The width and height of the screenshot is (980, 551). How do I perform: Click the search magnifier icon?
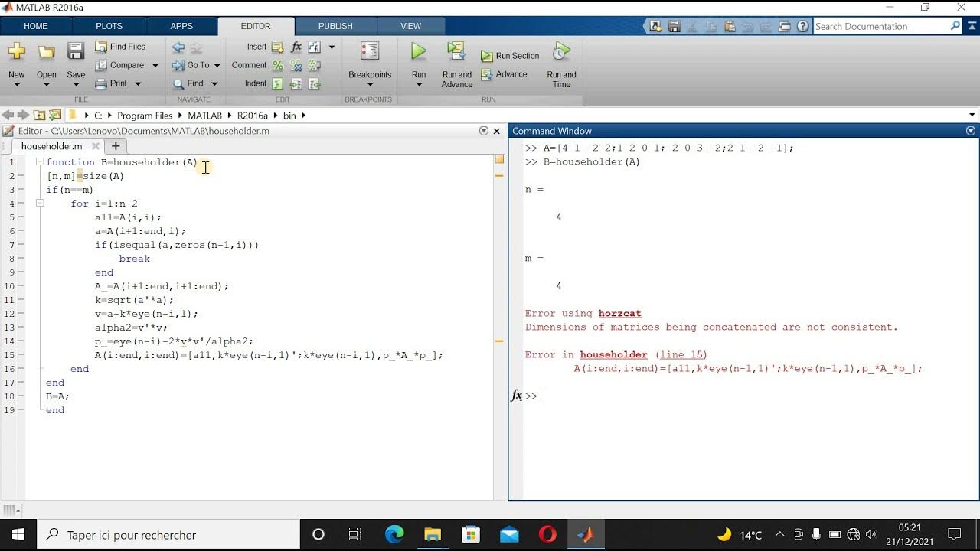tap(955, 26)
